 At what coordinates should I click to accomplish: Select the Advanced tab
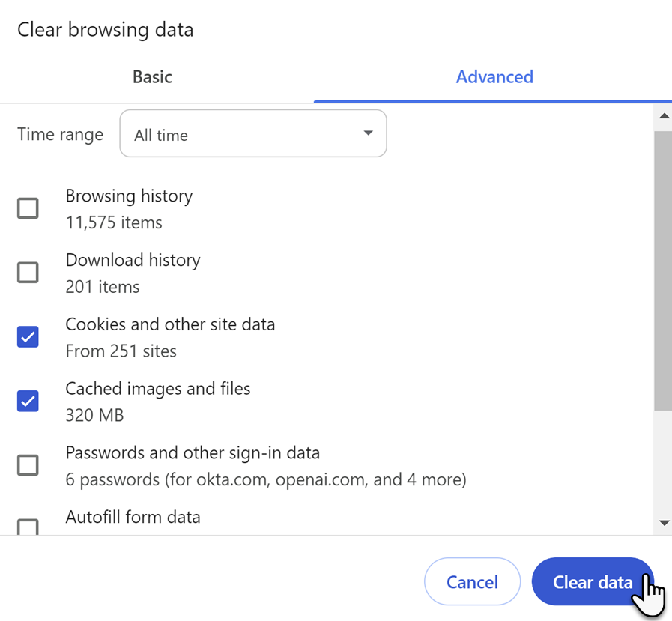[x=494, y=76]
